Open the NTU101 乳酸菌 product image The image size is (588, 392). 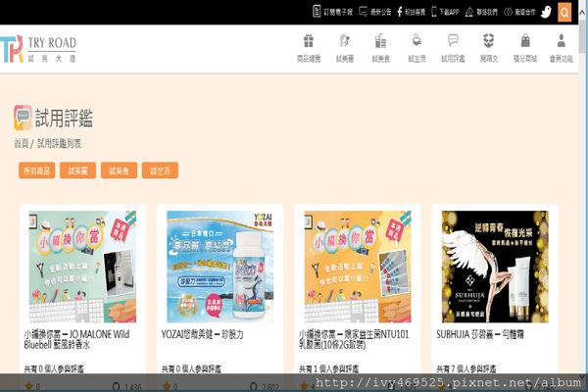tap(358, 267)
